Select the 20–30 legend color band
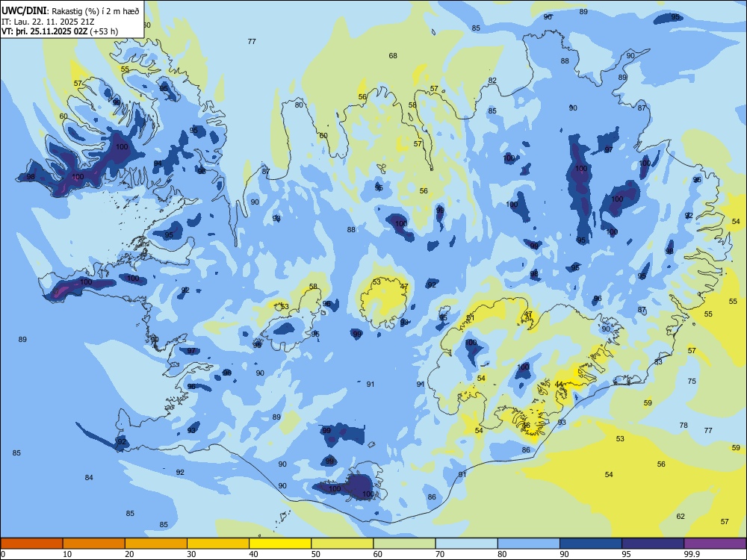Screen dimensions: 747x560 coord(156,544)
